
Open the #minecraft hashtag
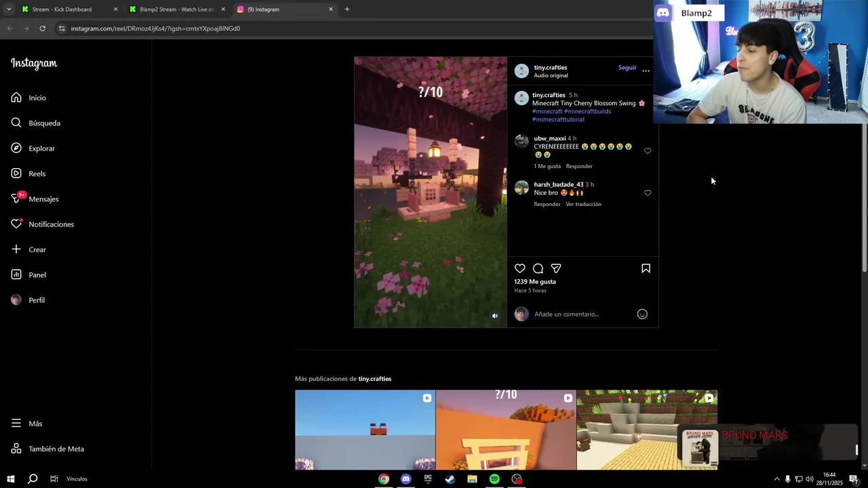[x=547, y=111]
